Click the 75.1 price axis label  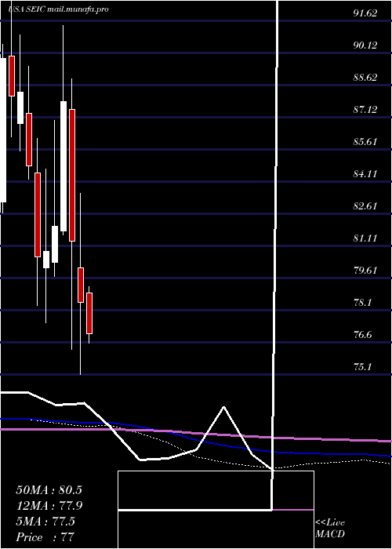[x=362, y=367]
